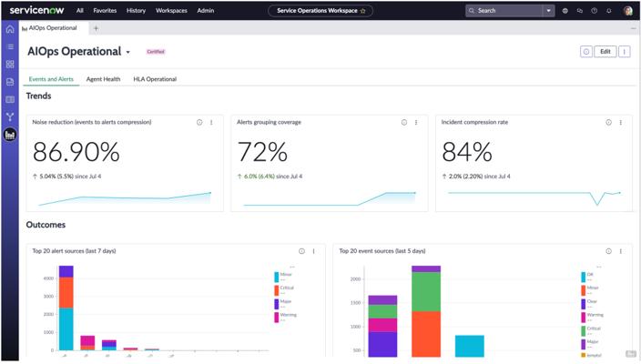Click the notification bell icon

(x=609, y=11)
